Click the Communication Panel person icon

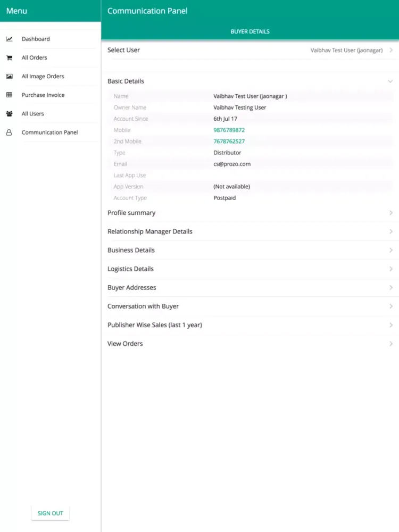[x=9, y=132]
